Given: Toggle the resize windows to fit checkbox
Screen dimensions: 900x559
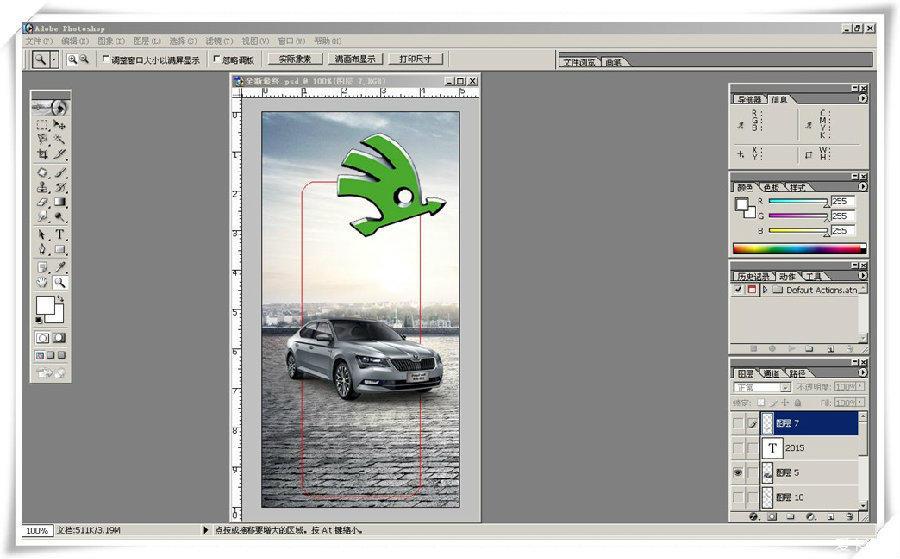Looking at the screenshot, I should pyautogui.click(x=106, y=59).
